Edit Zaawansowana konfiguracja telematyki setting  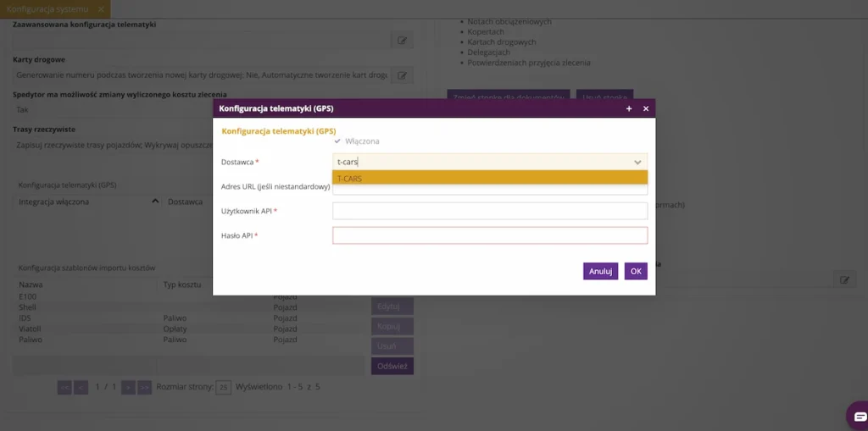[x=402, y=41]
